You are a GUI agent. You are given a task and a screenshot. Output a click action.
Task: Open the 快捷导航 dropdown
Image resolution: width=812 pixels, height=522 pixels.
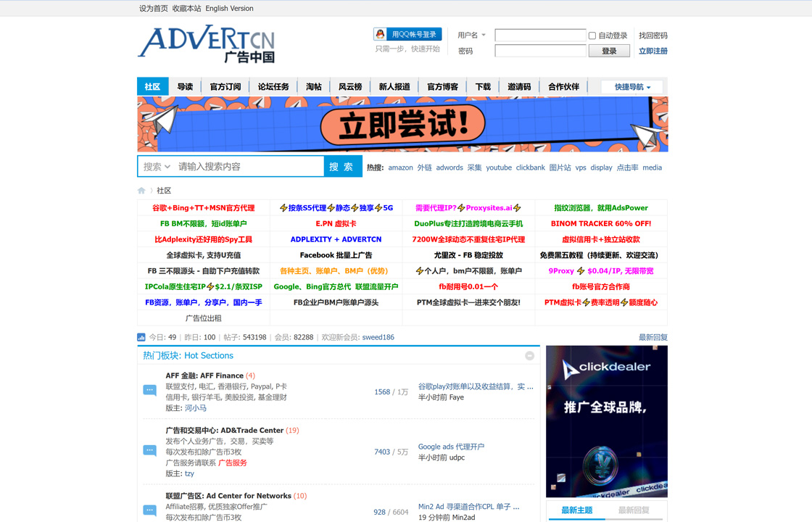(x=631, y=87)
